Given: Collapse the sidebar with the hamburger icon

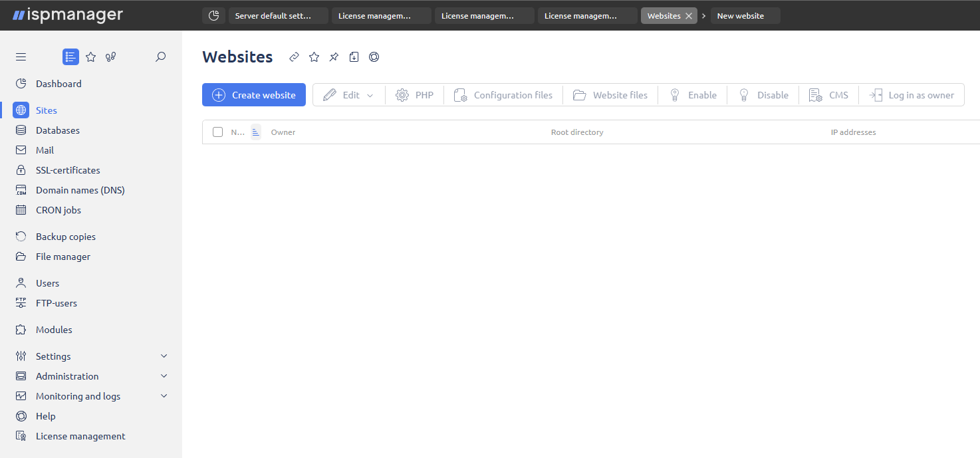Looking at the screenshot, I should (21, 57).
